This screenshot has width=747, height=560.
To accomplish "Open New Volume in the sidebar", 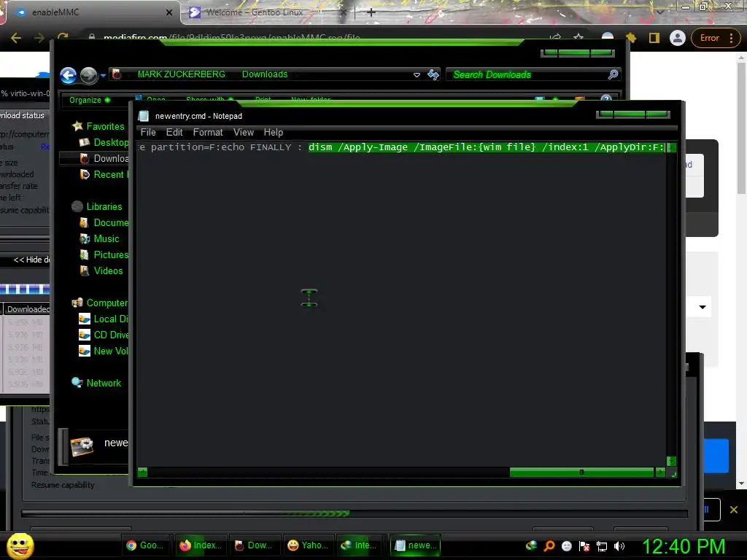I will [x=104, y=351].
